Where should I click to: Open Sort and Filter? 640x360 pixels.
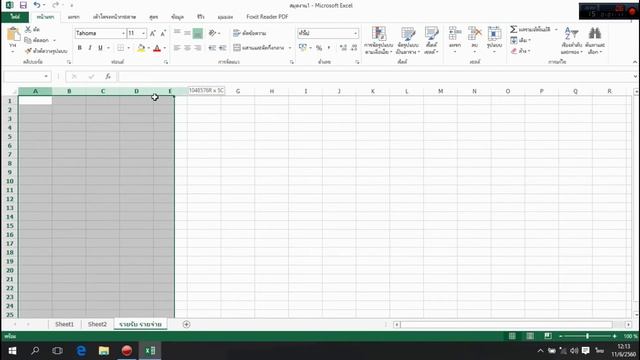pos(571,40)
